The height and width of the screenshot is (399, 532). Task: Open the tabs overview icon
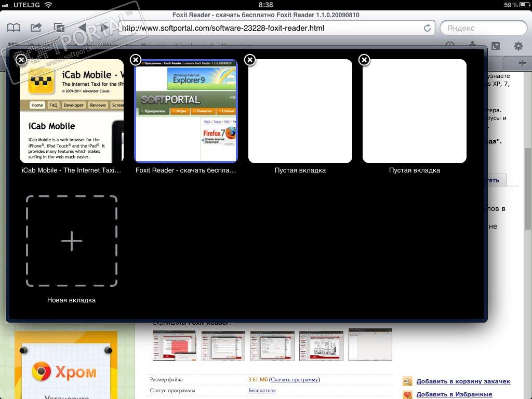coord(59,28)
